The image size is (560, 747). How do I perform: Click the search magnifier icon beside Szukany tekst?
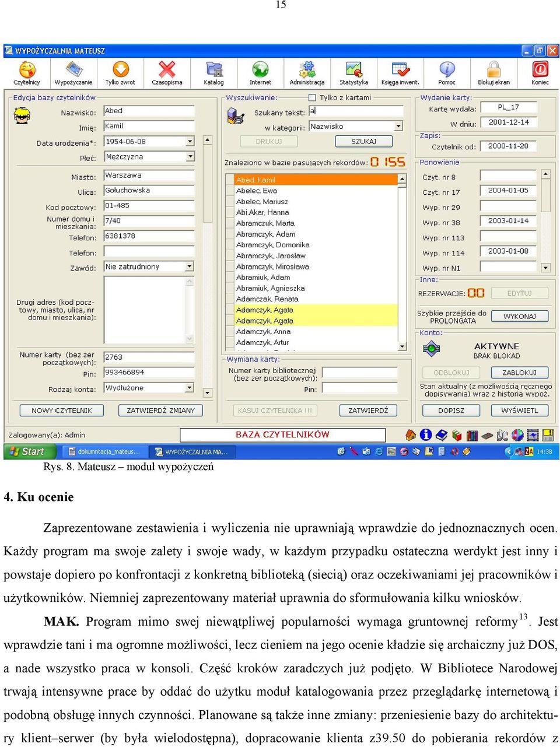pos(236,115)
